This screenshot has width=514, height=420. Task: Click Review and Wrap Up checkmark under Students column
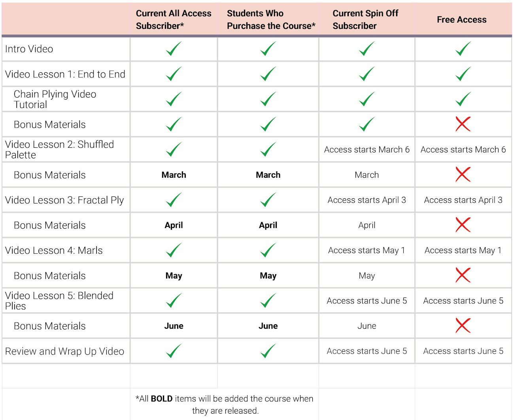point(268,351)
